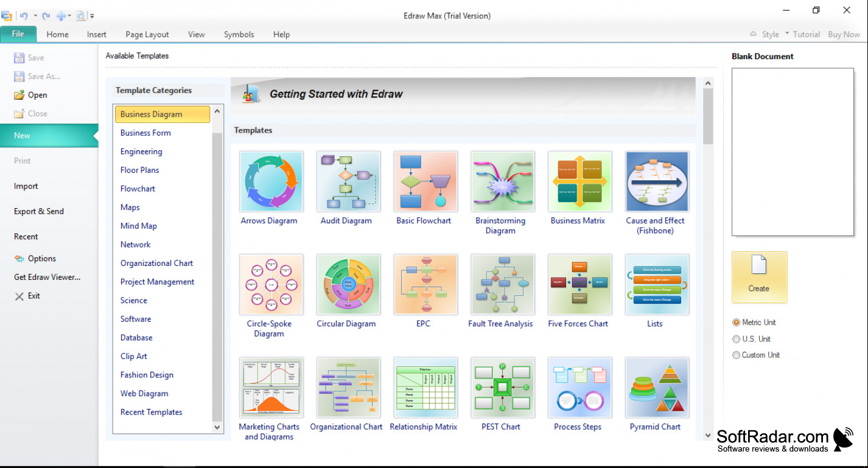Select the Engineering category

coord(141,152)
